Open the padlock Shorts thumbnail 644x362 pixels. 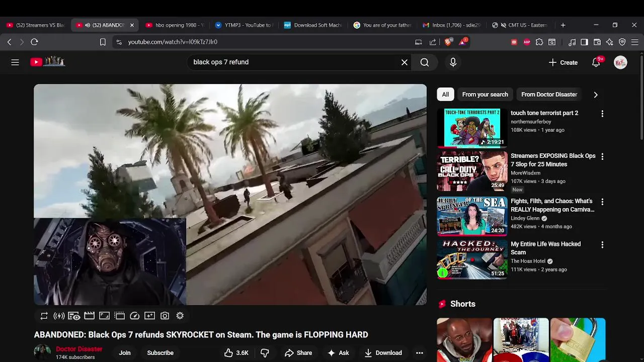pyautogui.click(x=578, y=340)
